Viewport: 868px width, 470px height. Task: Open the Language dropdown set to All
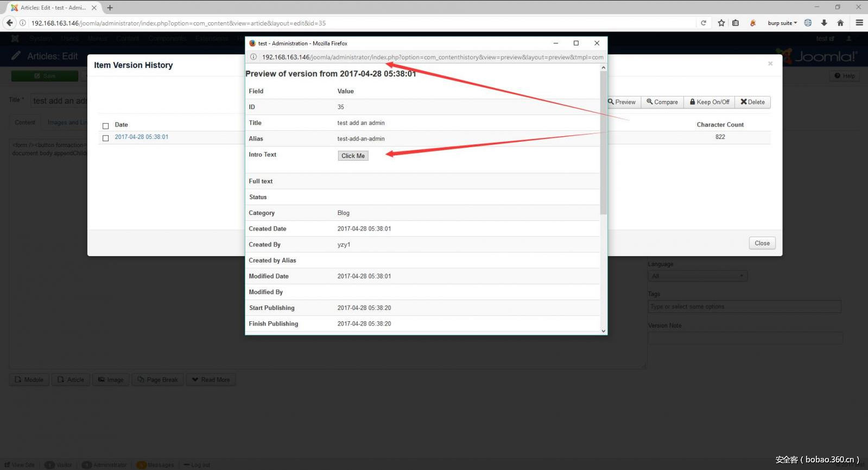(698, 276)
